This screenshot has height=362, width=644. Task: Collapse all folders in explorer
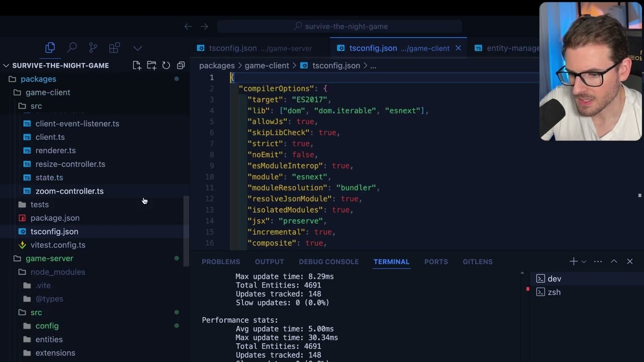tap(181, 65)
